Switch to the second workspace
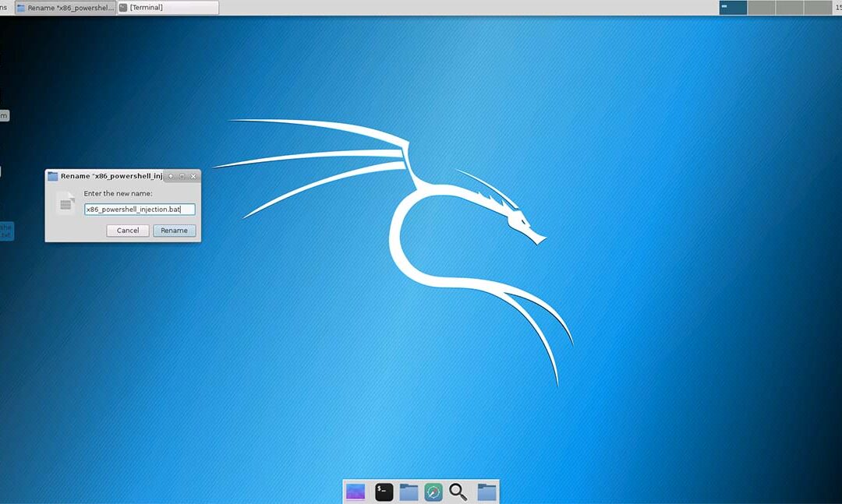Viewport: 842px width, 504px height. click(x=761, y=8)
